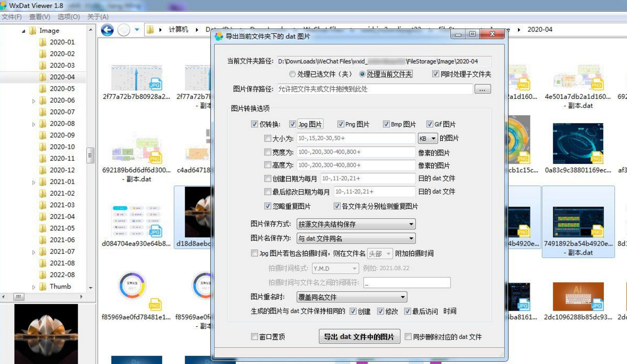Open the navigation history dropdown arrow
This screenshot has width=627, height=364.
(x=137, y=30)
